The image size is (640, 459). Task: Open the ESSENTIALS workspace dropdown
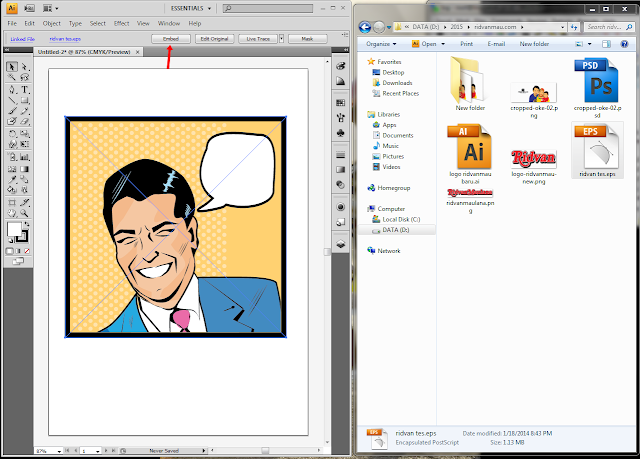click(191, 8)
